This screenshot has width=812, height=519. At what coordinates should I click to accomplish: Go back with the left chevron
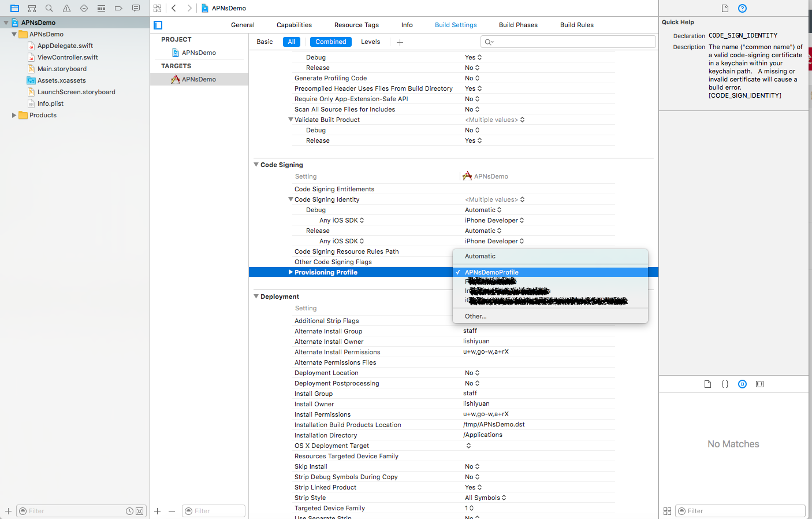pos(174,8)
